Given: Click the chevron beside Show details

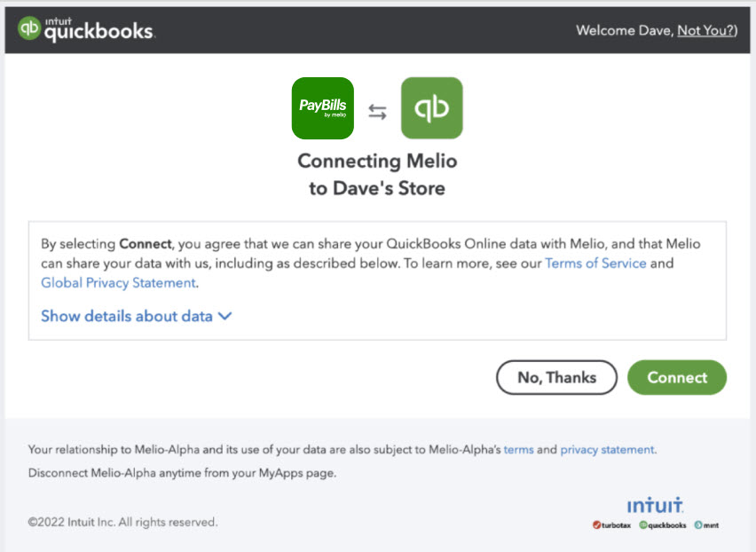Looking at the screenshot, I should tap(224, 316).
